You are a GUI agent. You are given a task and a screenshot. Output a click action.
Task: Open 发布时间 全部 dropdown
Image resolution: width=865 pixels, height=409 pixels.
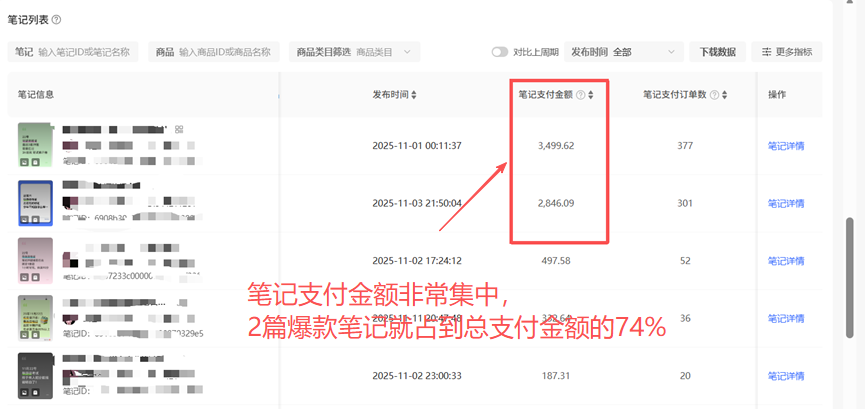coord(624,52)
